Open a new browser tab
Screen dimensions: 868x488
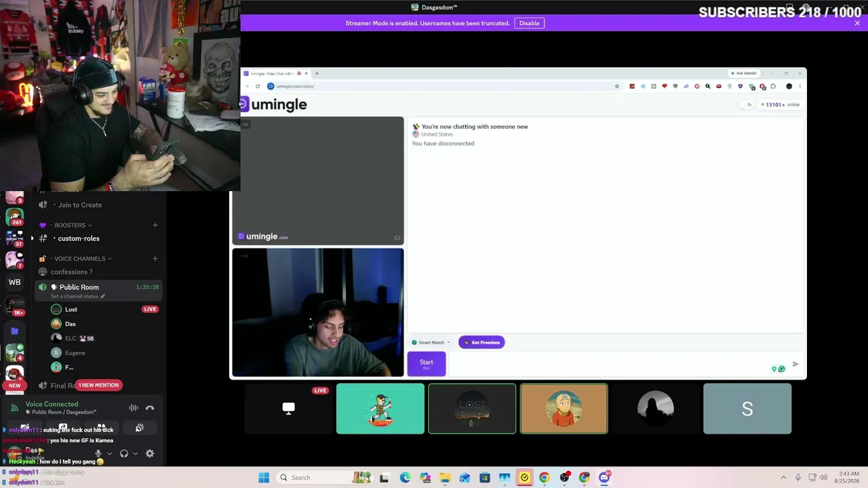(x=317, y=73)
